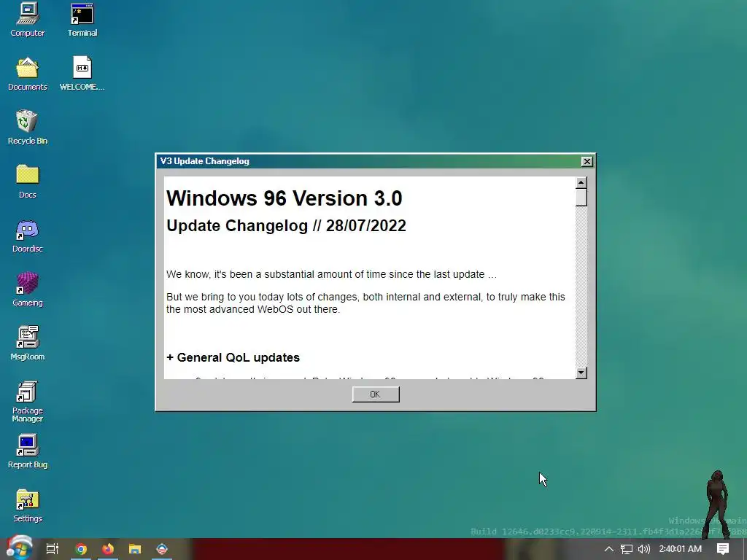Open the network status tray icon
This screenshot has width=747, height=560.
point(627,549)
